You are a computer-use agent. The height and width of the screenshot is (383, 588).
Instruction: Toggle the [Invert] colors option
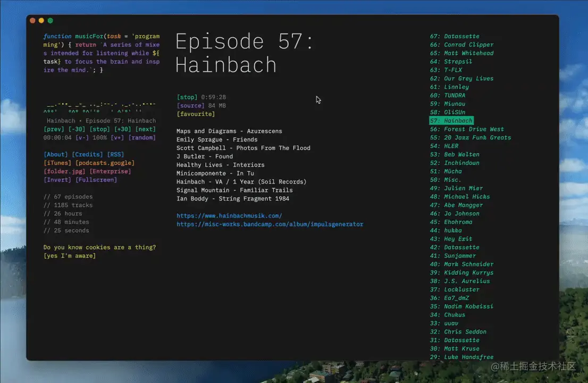pyautogui.click(x=57, y=180)
